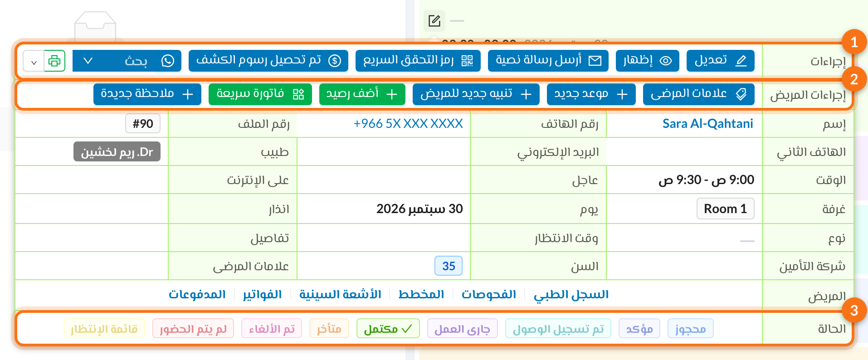Image resolution: width=868 pixels, height=360 pixels.
Task: Open السجل الطبي medical record tab
Action: pos(571,294)
